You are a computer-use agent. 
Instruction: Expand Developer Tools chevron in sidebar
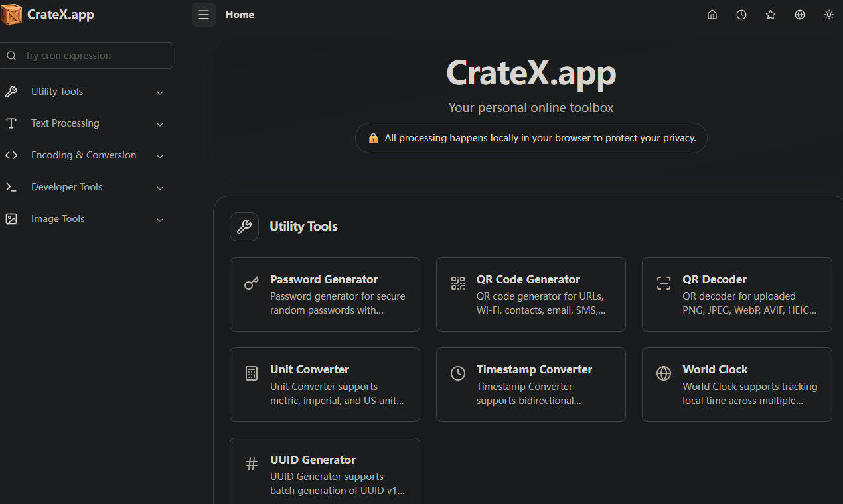tap(160, 188)
